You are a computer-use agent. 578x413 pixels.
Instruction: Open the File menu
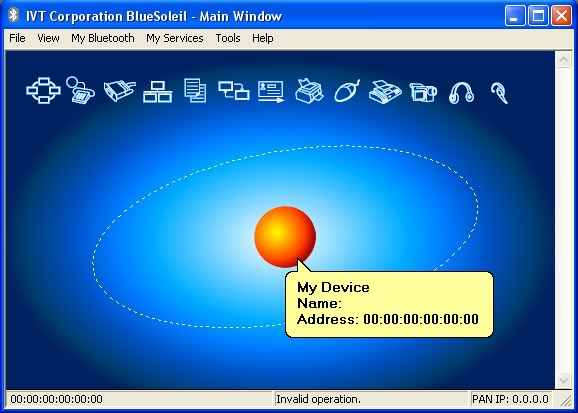click(17, 38)
